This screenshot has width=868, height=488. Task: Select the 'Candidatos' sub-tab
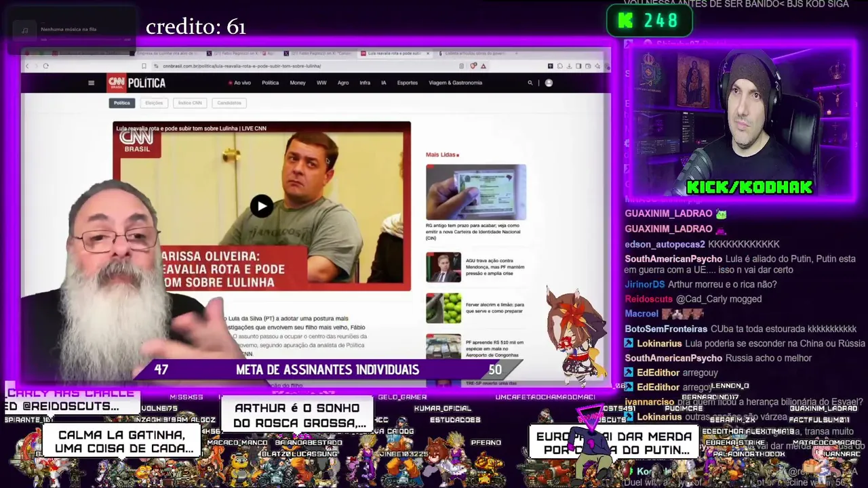point(229,103)
